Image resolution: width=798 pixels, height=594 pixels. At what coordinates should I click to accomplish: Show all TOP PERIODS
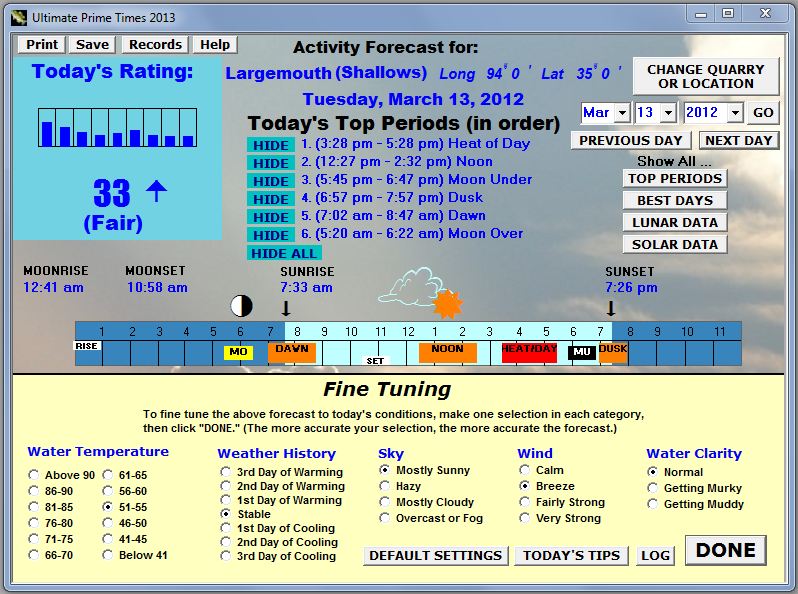coord(675,179)
